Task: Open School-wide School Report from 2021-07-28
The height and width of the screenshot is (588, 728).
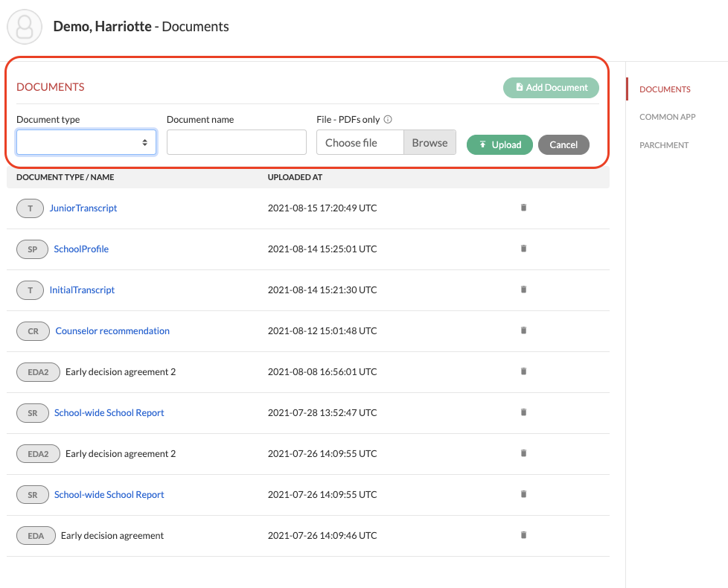Action: point(109,412)
